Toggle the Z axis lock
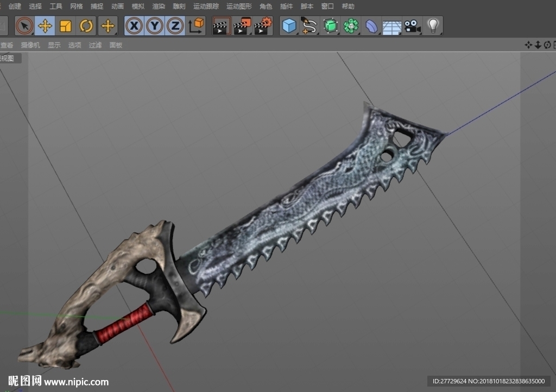Image resolution: width=556 pixels, height=392 pixels. click(175, 26)
